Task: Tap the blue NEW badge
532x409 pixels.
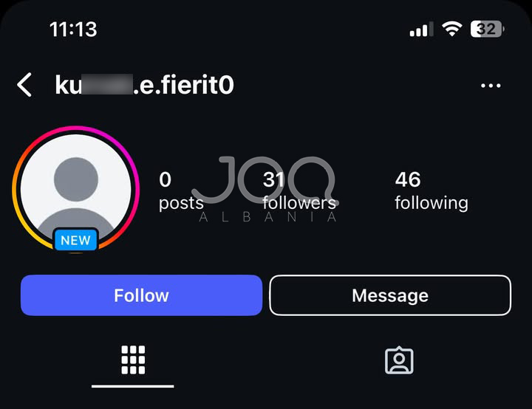Action: click(x=75, y=240)
